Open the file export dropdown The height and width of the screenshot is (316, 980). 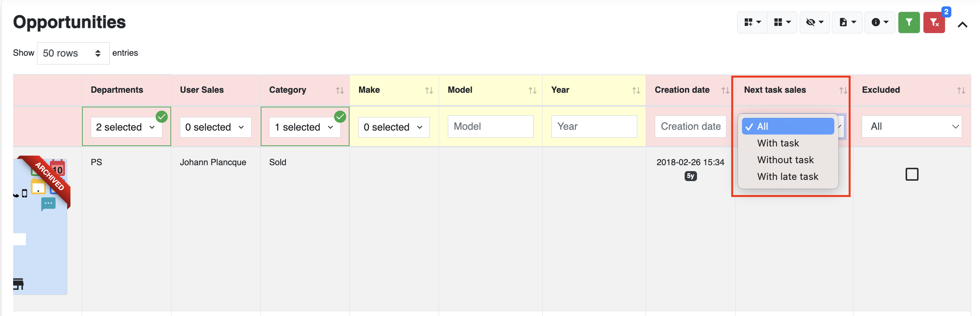click(x=847, y=22)
